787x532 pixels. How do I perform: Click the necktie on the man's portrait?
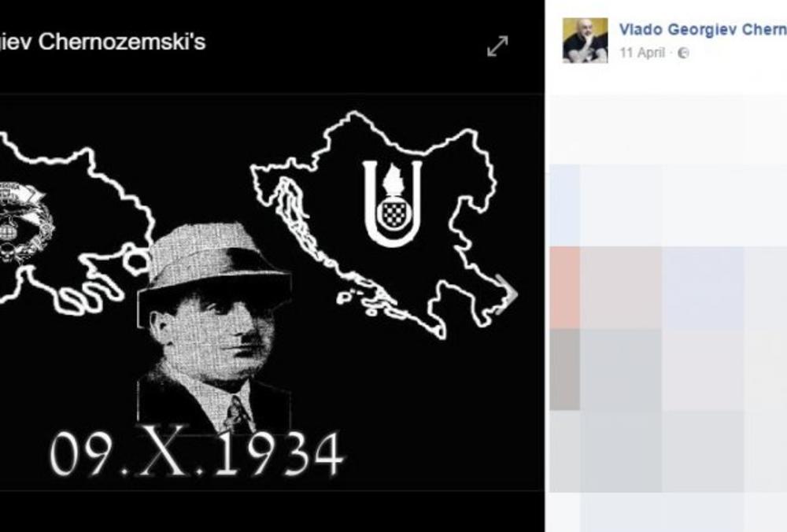click(237, 416)
